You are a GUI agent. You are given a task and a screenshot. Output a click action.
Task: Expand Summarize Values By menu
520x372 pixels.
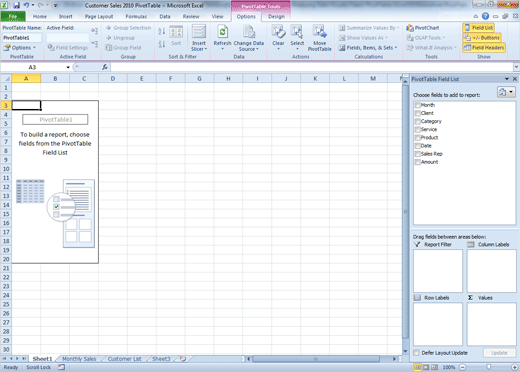[369, 28]
